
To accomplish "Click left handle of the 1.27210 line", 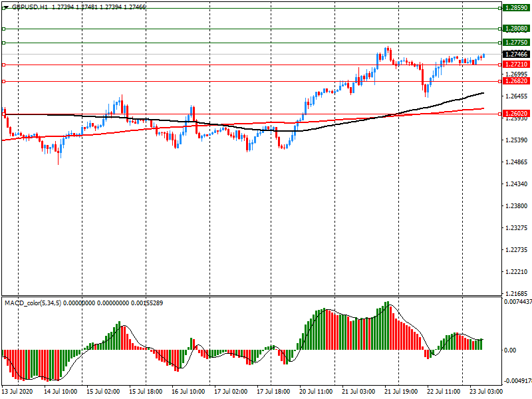I will [3, 65].
